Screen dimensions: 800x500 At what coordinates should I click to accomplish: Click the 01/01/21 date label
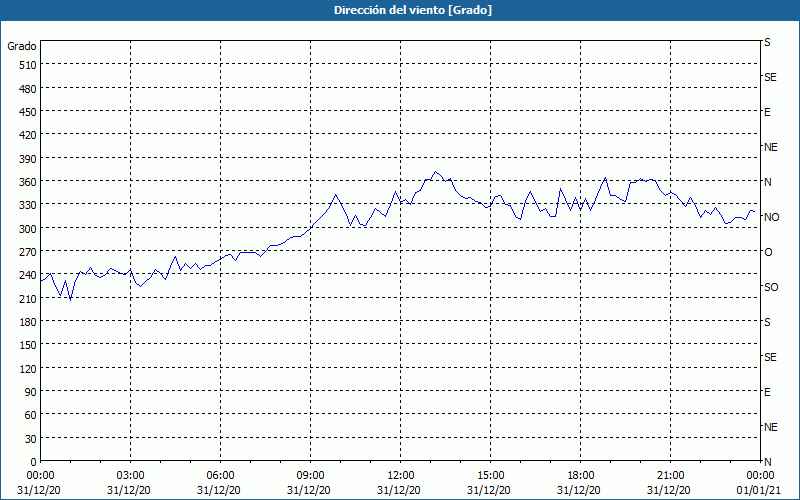click(761, 490)
